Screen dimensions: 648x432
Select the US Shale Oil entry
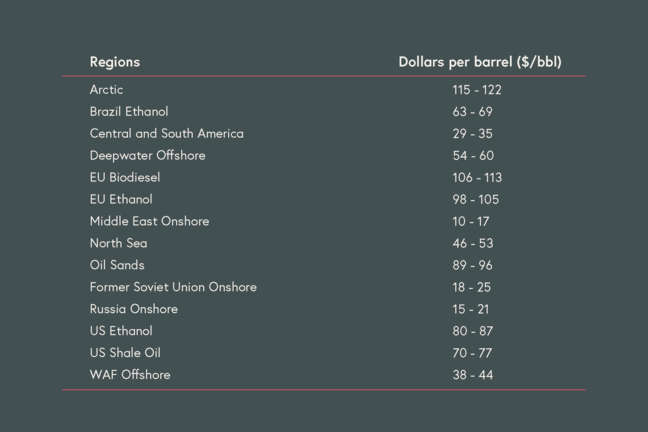click(x=125, y=354)
